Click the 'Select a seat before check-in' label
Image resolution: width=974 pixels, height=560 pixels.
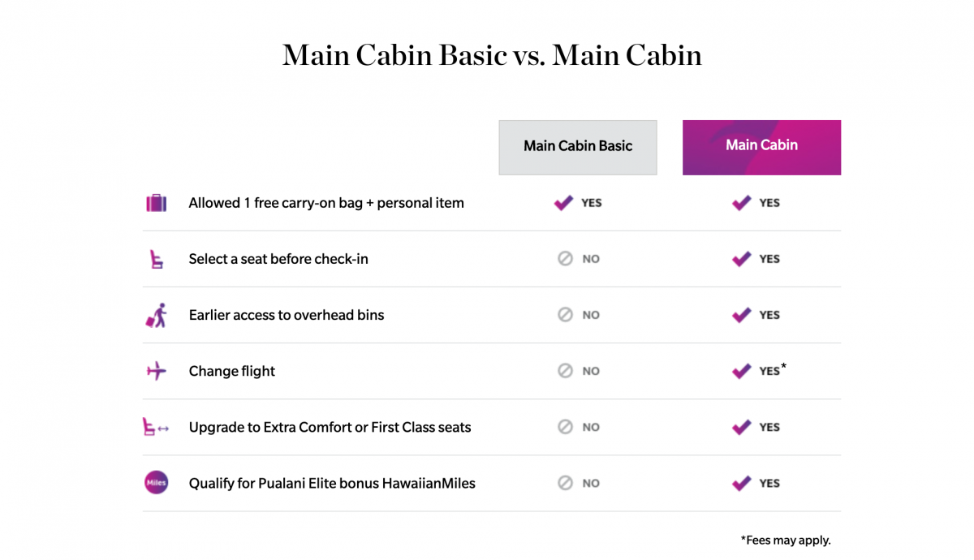[278, 259]
